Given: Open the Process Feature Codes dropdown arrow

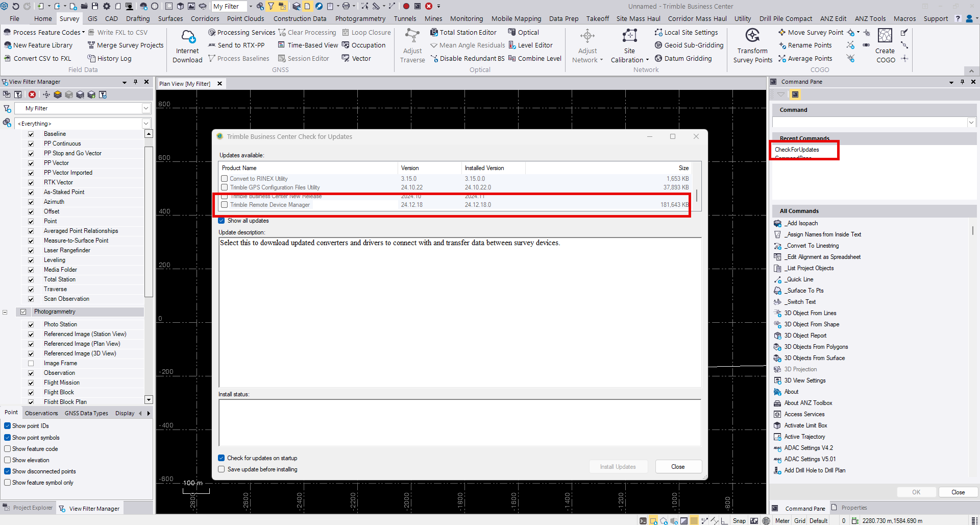Looking at the screenshot, I should [x=83, y=32].
